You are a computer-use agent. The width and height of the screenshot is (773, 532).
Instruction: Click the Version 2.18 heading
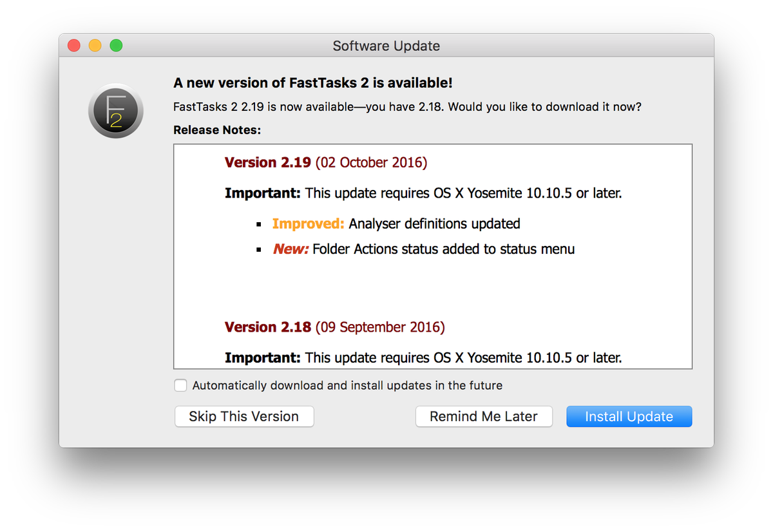pos(268,327)
